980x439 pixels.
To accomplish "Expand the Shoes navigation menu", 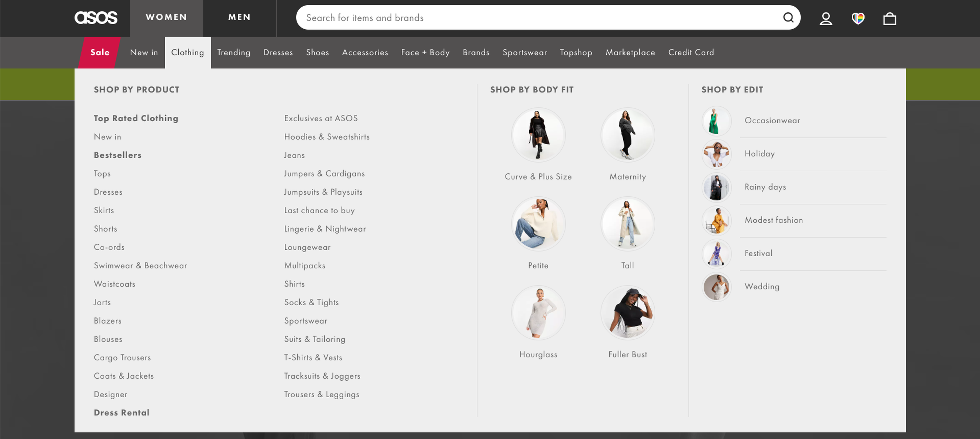I will (x=317, y=53).
